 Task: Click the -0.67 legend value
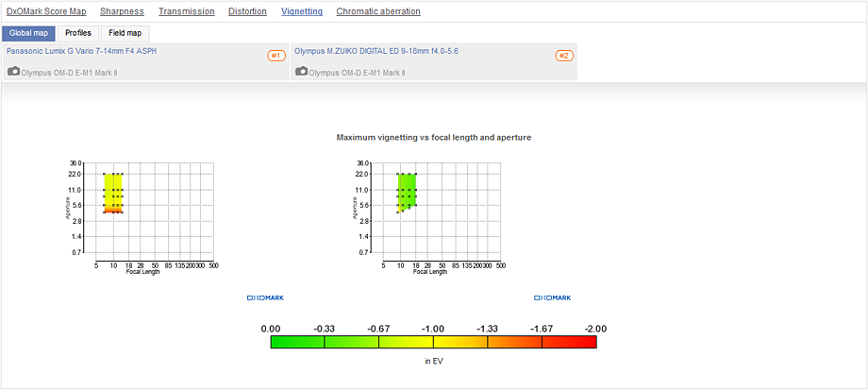point(378,329)
